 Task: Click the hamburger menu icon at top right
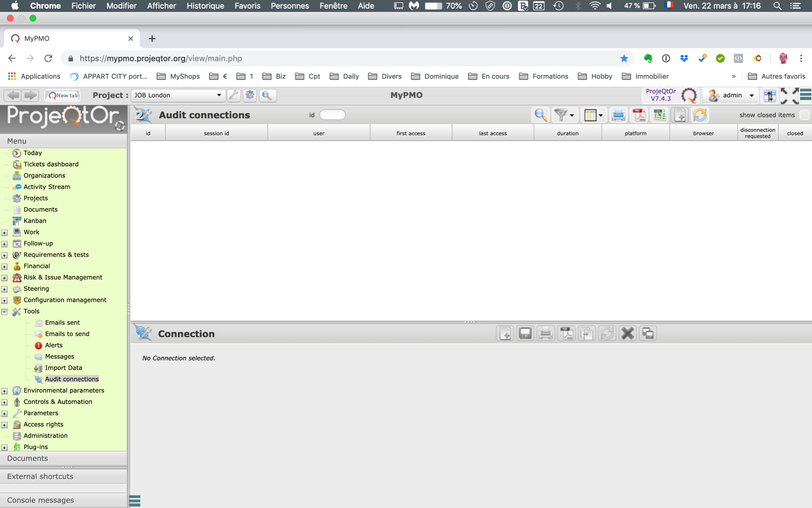[x=806, y=95]
